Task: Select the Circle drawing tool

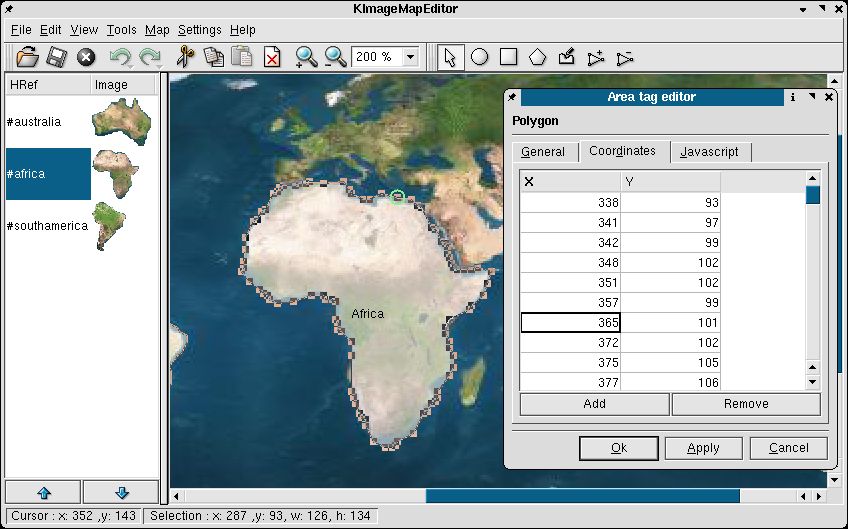Action: pos(479,57)
